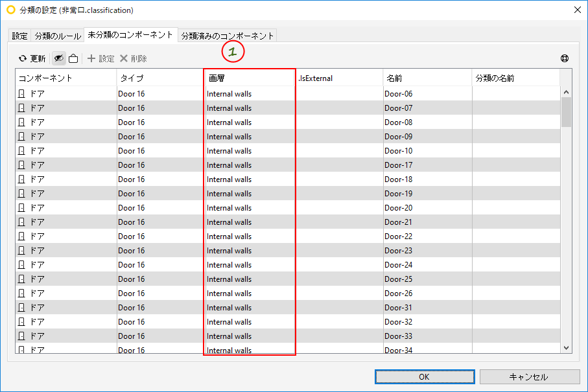588x392 pixels.
Task: Click the door icon in the Door-25 row
Action: [22, 279]
